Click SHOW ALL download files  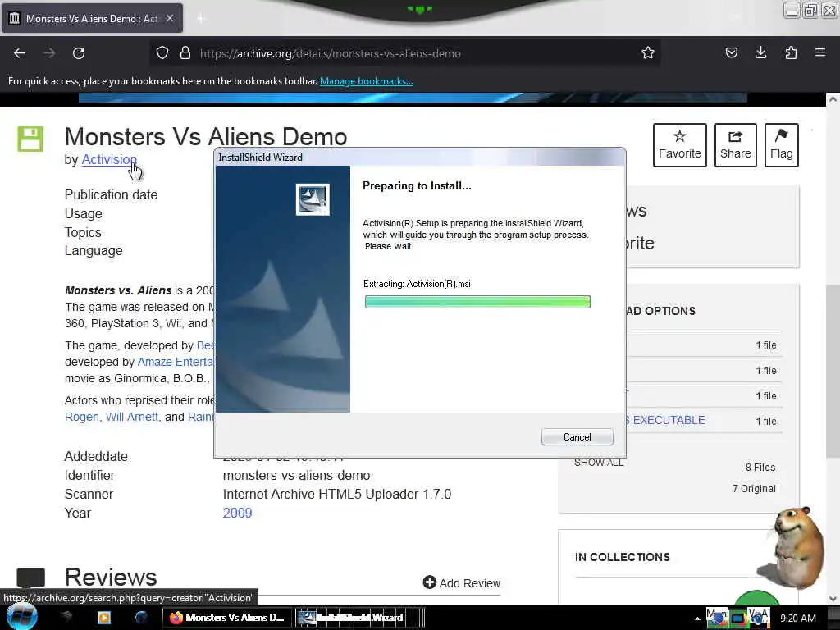tap(599, 463)
